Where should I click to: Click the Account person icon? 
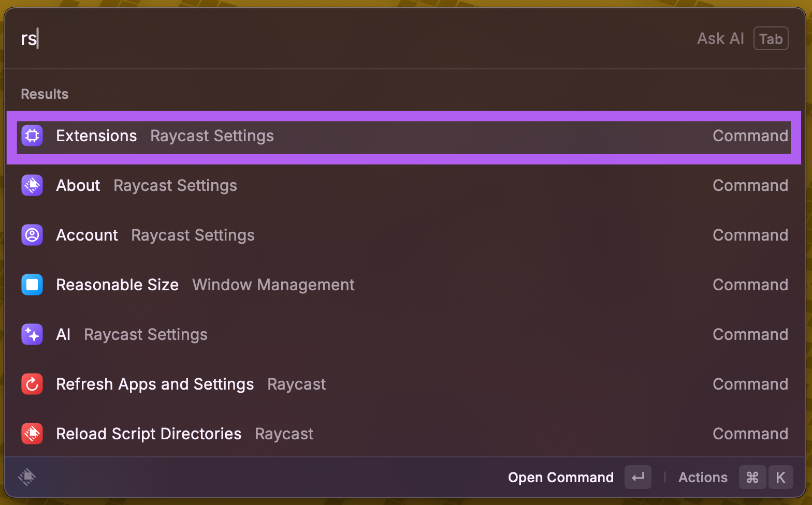pos(32,235)
